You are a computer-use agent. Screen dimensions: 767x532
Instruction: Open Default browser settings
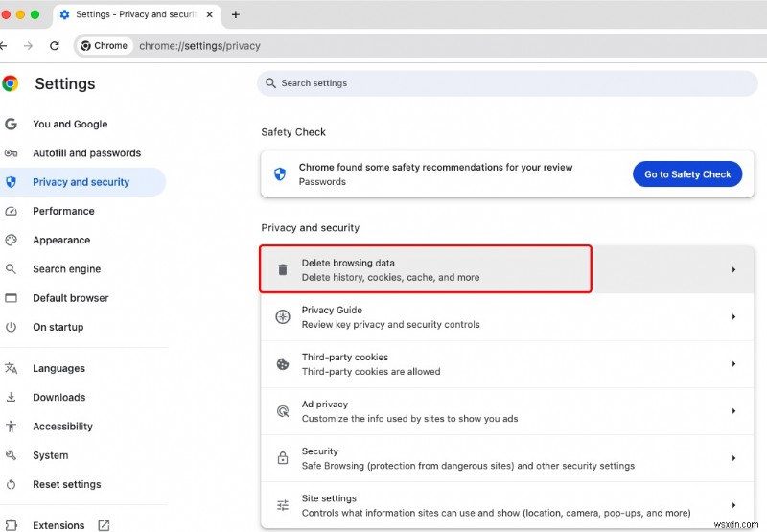82,298
